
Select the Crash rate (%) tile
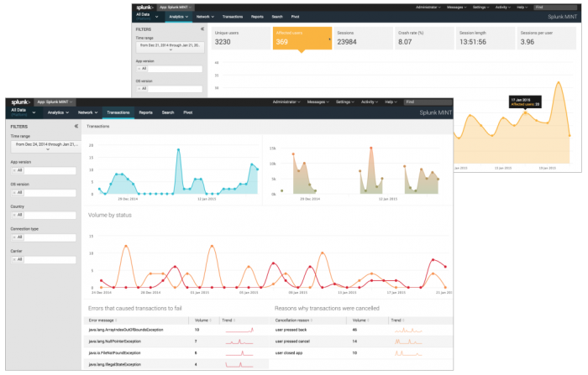tap(424, 38)
